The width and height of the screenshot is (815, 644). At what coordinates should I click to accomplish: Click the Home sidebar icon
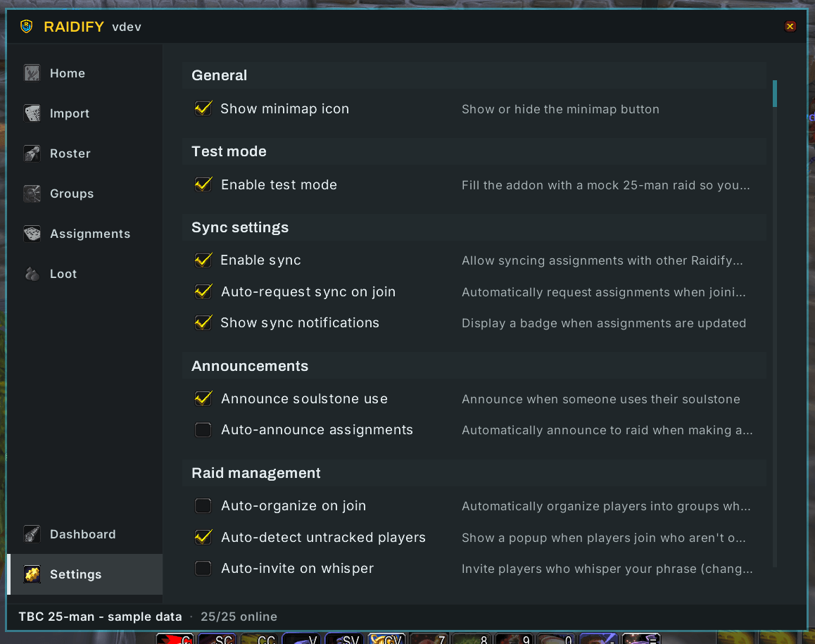pos(32,73)
